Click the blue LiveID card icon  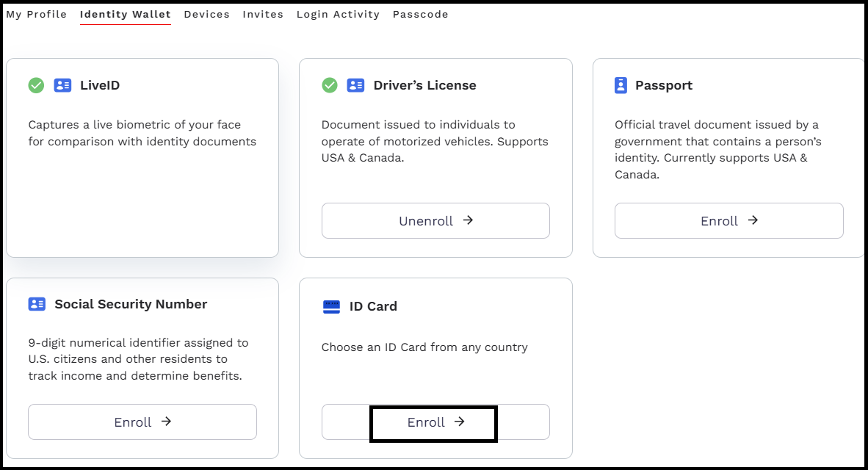(62, 85)
